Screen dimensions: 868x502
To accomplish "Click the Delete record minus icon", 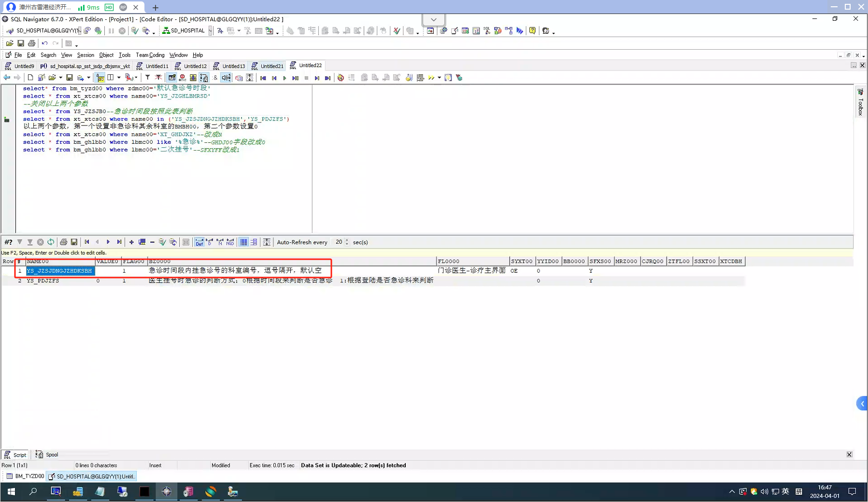I will click(x=152, y=242).
